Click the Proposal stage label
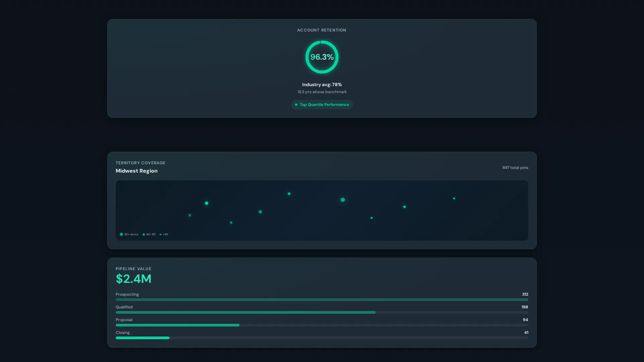This screenshot has width=644, height=362. point(124,320)
